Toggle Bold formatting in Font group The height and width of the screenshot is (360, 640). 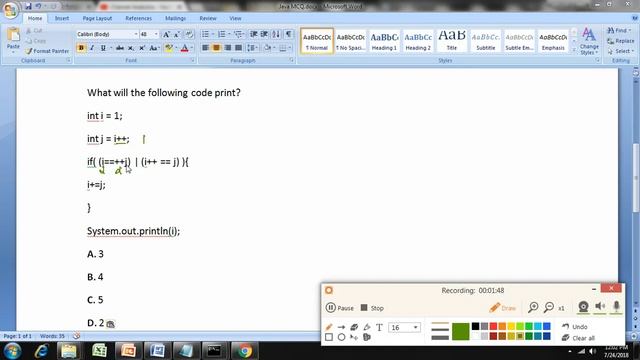pos(81,48)
